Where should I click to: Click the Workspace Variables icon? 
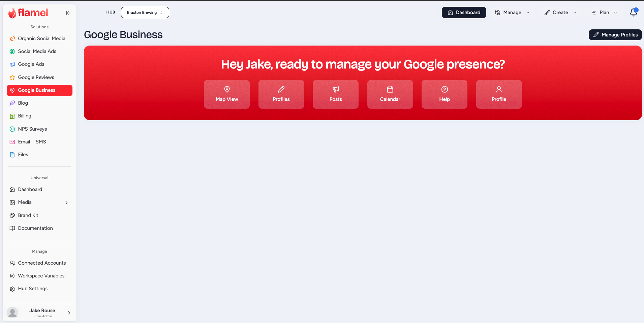click(x=12, y=276)
